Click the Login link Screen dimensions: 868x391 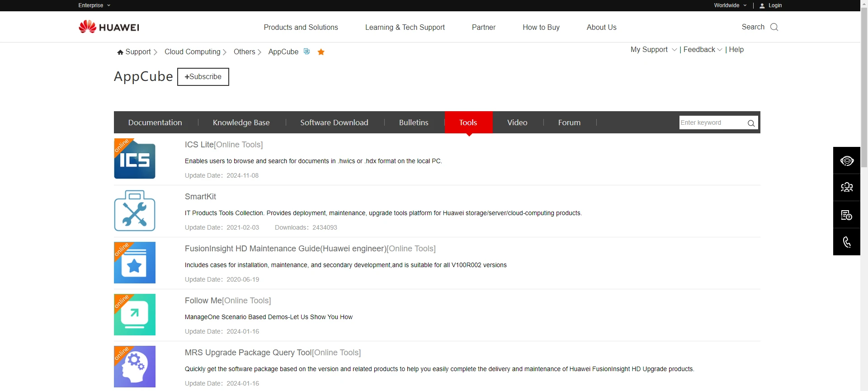(x=775, y=5)
